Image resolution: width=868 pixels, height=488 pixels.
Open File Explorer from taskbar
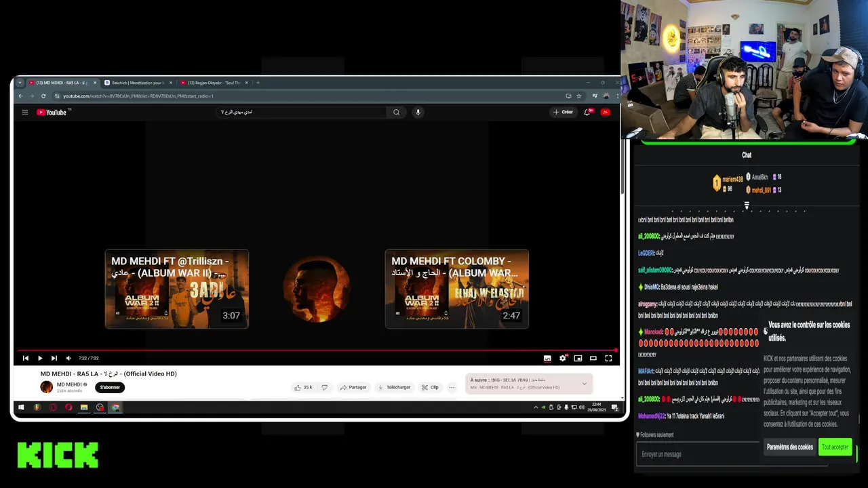(84, 407)
